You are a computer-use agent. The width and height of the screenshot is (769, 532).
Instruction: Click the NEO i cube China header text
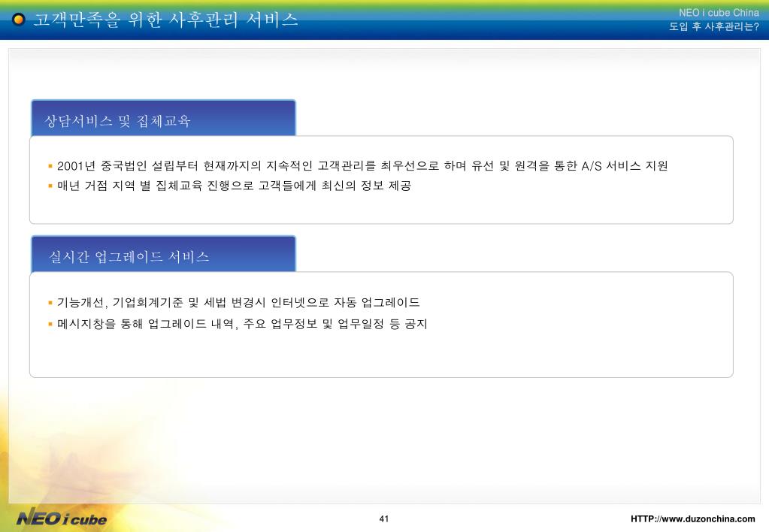(719, 13)
